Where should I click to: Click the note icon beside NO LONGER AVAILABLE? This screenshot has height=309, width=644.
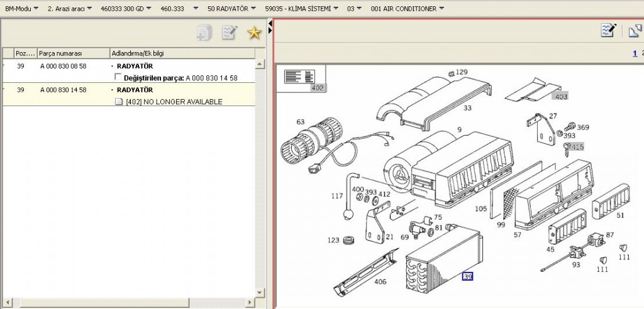[x=119, y=102]
